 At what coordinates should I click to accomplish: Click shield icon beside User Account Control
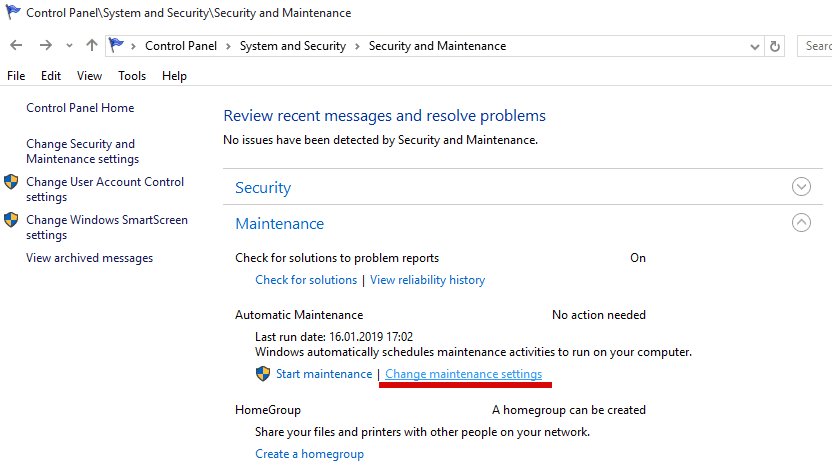(x=11, y=182)
